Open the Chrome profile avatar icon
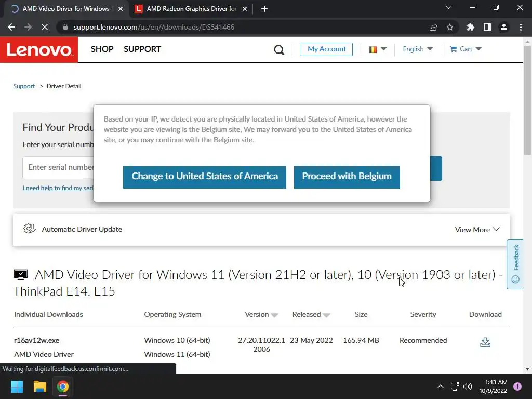 pyautogui.click(x=504, y=27)
